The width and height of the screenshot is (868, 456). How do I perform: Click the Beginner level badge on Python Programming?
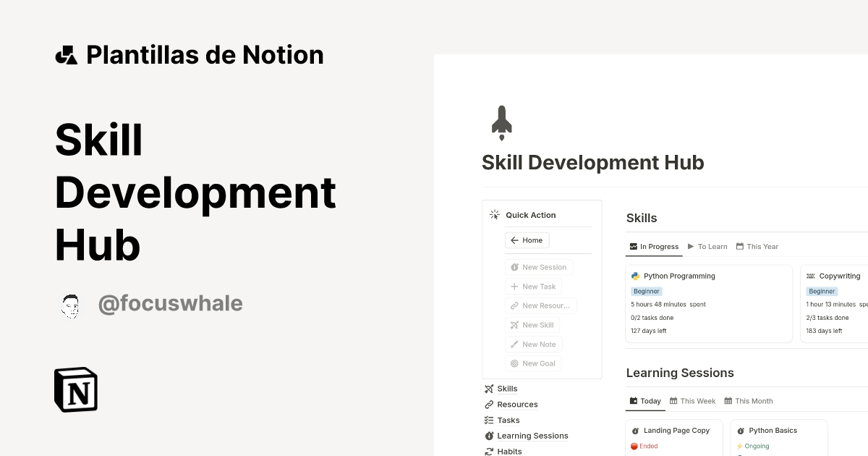(646, 290)
